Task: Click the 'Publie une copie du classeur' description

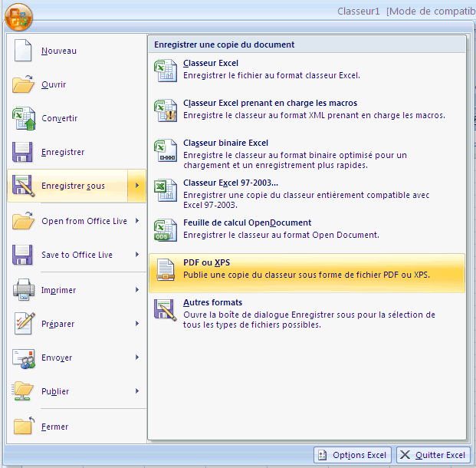Action: click(307, 275)
